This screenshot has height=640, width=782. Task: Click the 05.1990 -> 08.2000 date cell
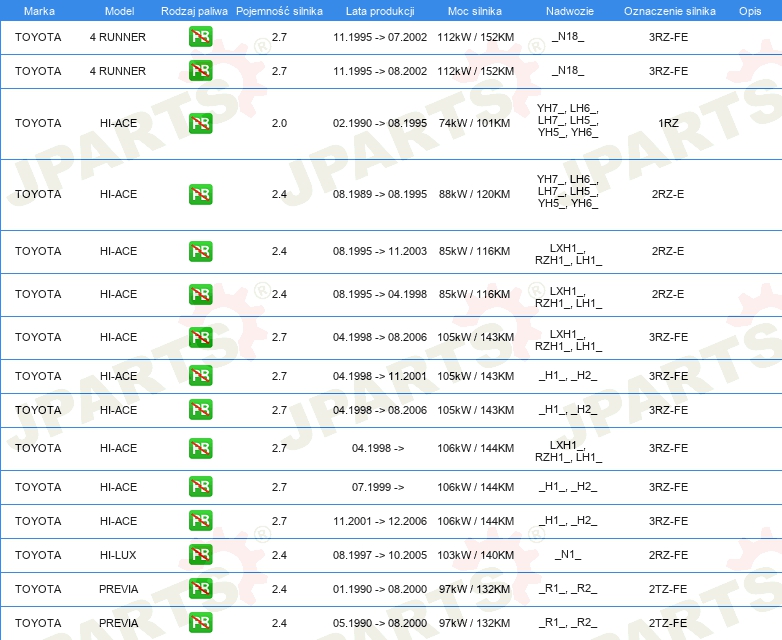(380, 623)
